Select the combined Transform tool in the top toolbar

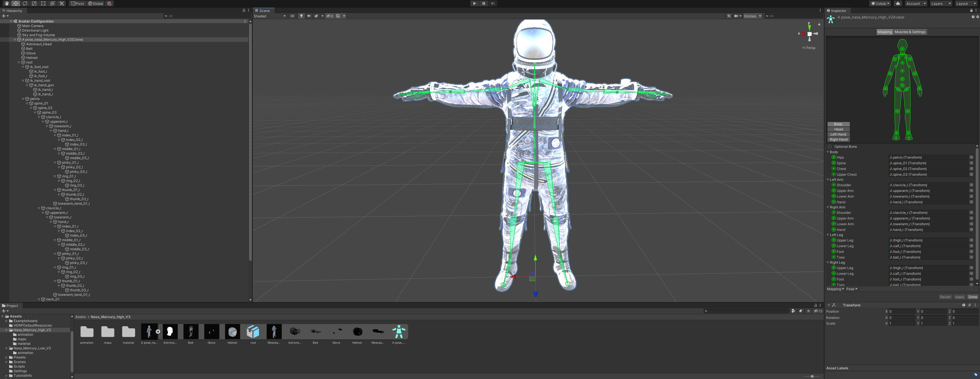point(52,3)
